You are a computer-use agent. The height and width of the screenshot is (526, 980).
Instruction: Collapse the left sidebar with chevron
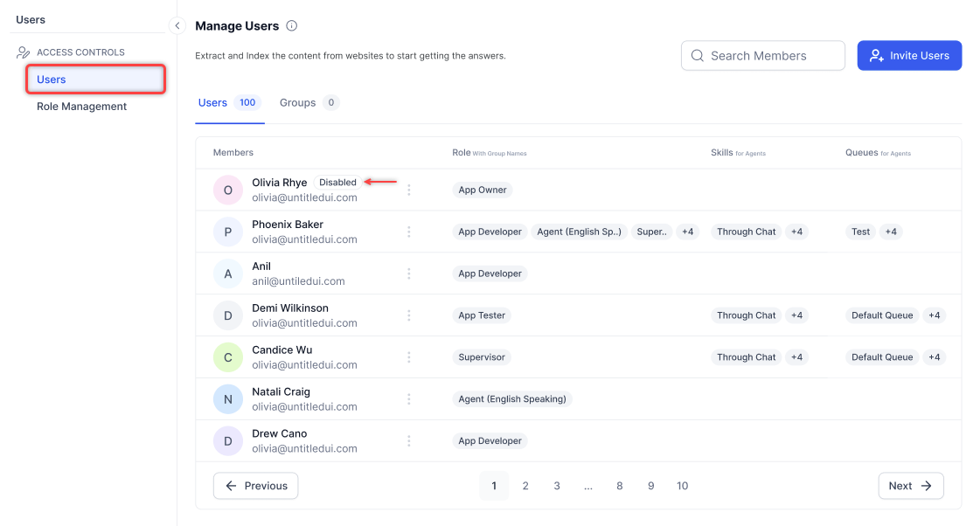[177, 26]
